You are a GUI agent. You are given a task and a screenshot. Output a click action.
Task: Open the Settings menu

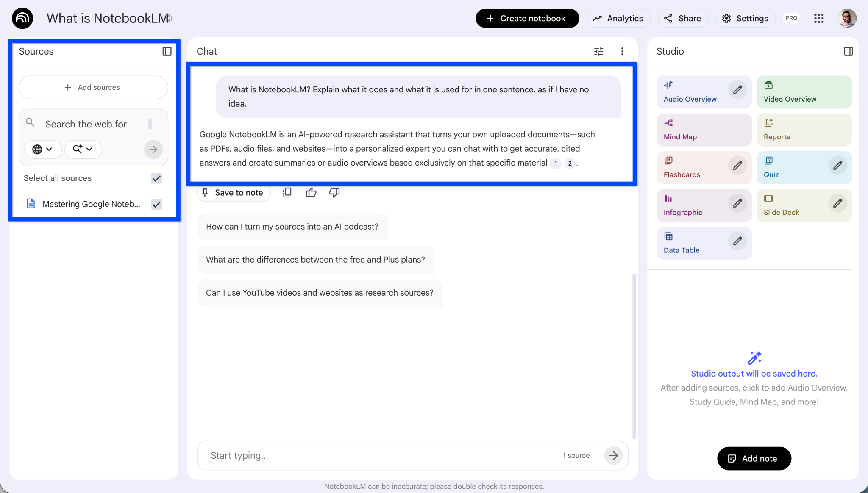click(x=745, y=18)
